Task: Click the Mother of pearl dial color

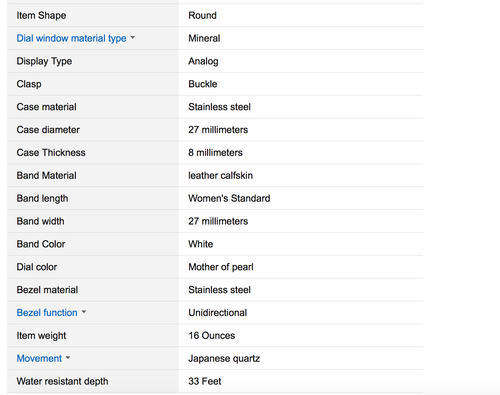Action: 221,267
